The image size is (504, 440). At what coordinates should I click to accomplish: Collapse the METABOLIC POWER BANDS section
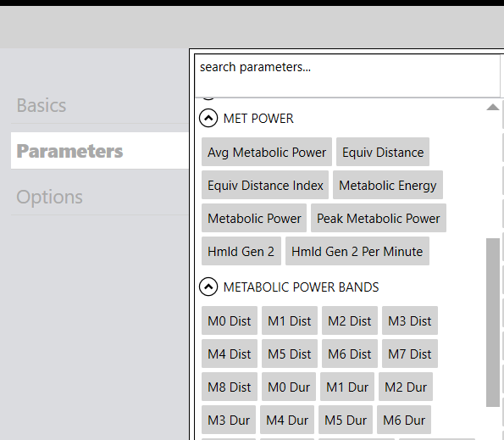(208, 287)
